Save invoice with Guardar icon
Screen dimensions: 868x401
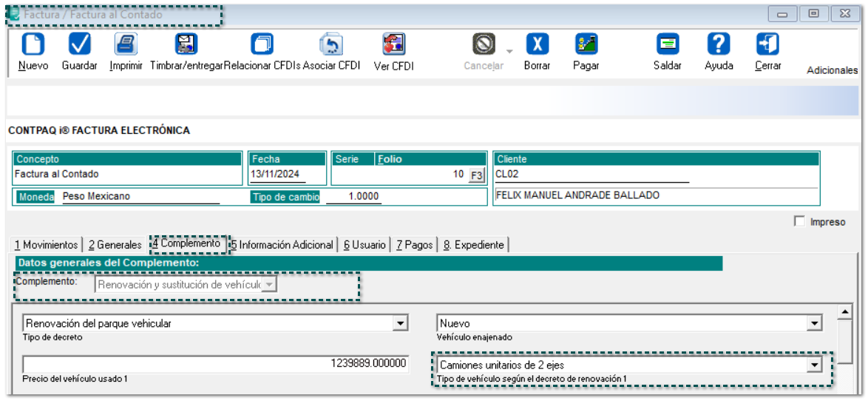[79, 45]
